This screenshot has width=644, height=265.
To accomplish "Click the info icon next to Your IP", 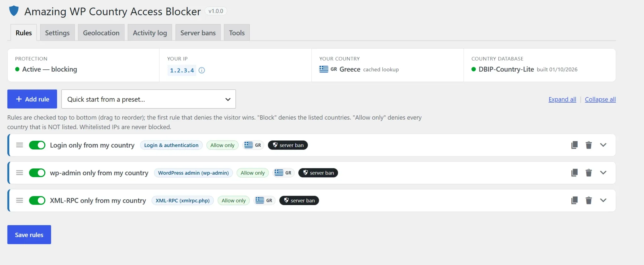I will coord(202,70).
